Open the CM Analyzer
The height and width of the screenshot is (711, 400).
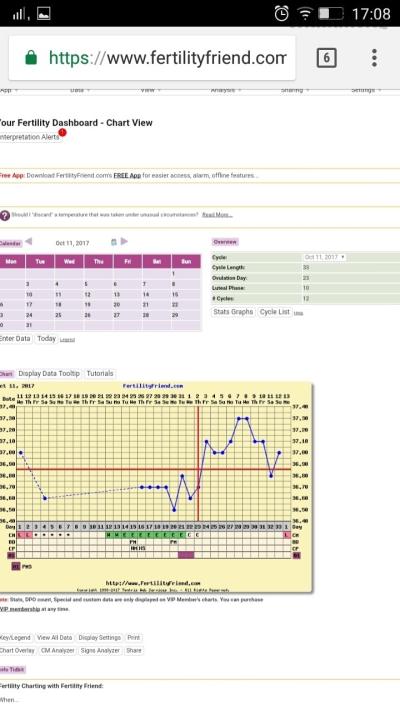(58, 650)
